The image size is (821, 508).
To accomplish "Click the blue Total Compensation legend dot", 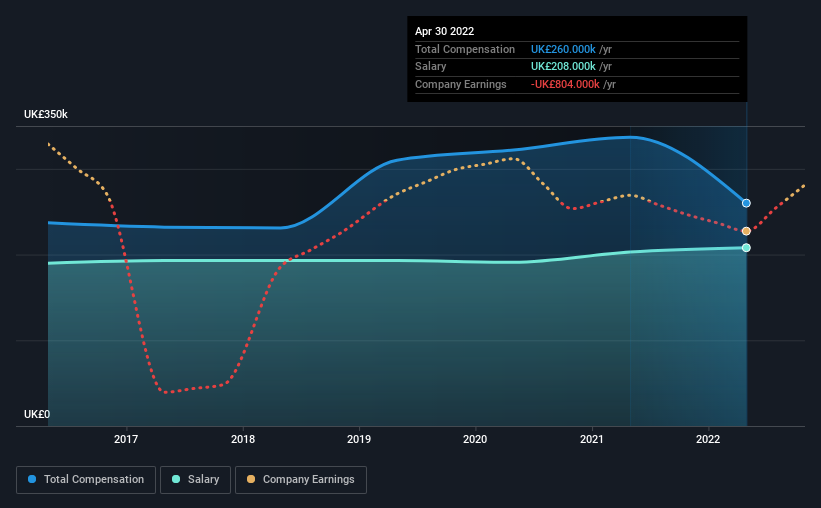I will pos(32,479).
